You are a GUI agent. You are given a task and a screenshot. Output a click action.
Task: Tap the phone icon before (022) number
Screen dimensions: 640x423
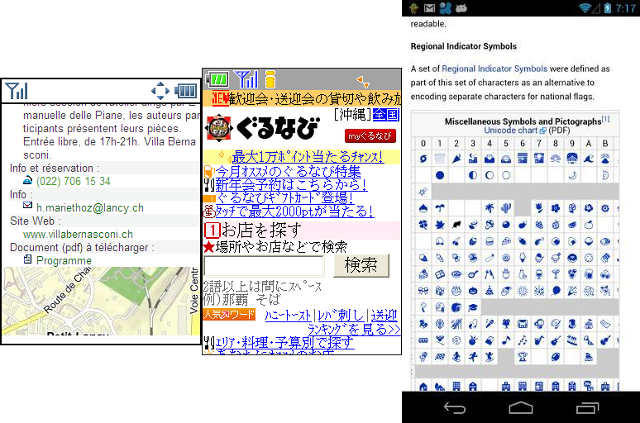tap(27, 180)
